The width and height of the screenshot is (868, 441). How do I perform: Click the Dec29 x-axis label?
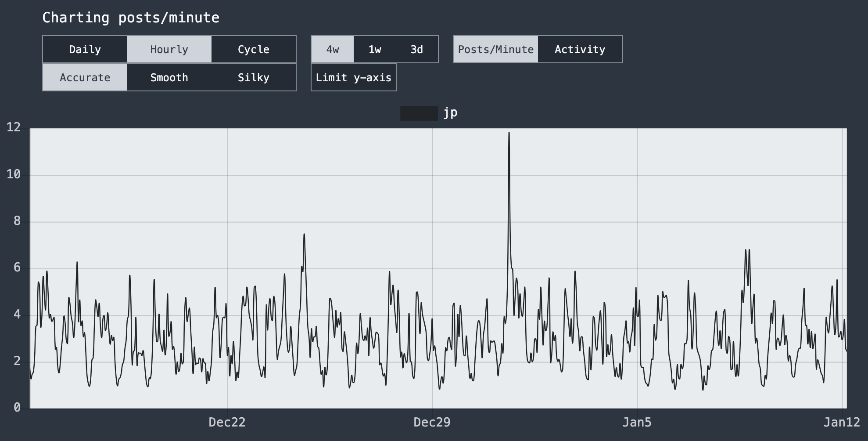tap(432, 423)
